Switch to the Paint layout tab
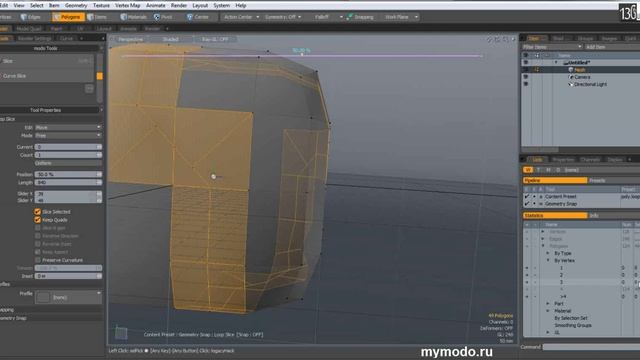The image size is (640, 360). 56,29
